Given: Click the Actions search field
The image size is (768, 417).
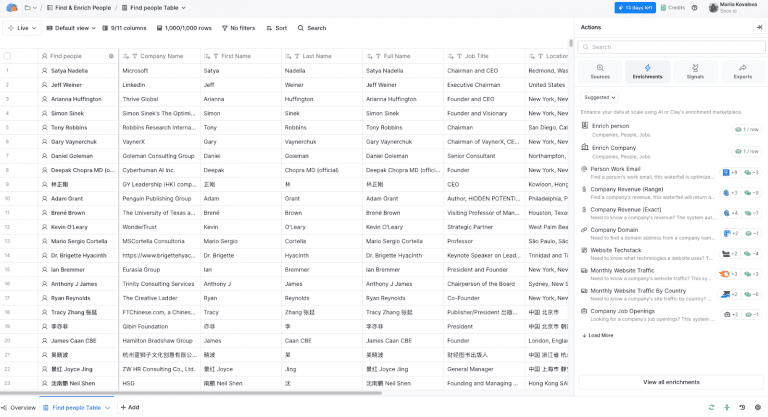Looking at the screenshot, I should [x=670, y=47].
